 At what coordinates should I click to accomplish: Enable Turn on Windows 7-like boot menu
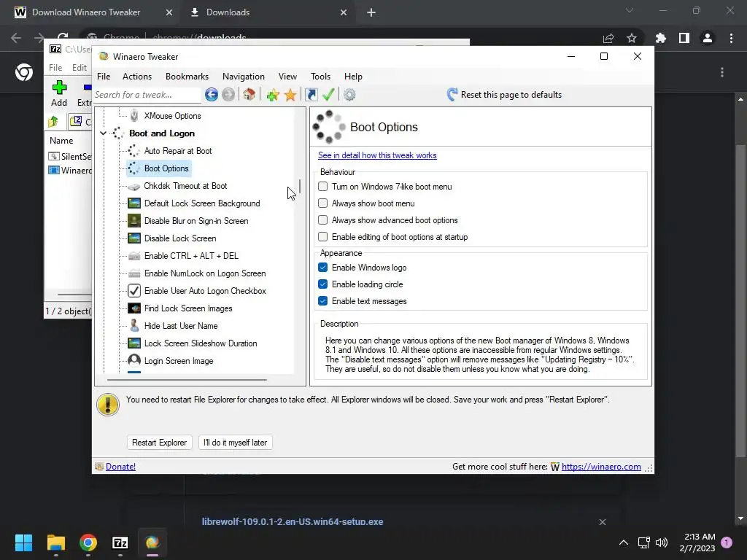point(322,187)
